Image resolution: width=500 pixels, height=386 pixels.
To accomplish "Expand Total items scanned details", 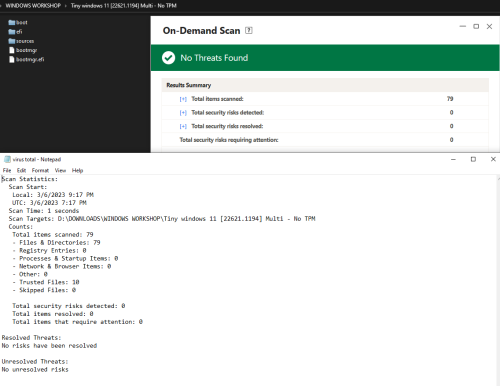I will coord(183,99).
